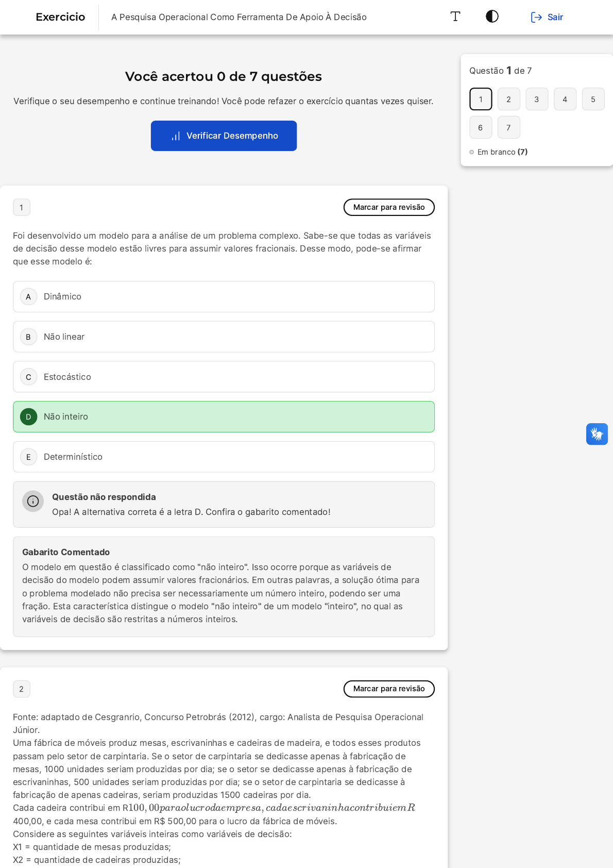The width and height of the screenshot is (613, 868).
Task: Select answer option D Não inteiro
Action: pyautogui.click(x=224, y=416)
